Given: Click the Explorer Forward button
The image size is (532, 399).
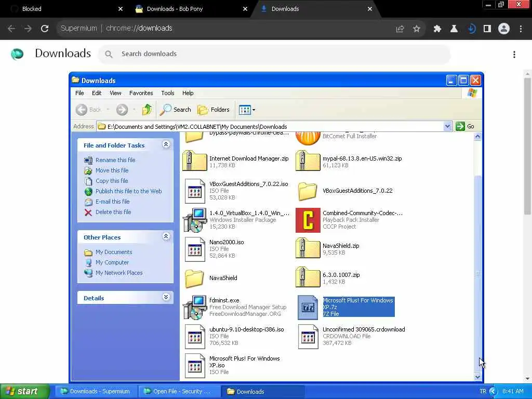Looking at the screenshot, I should [122, 109].
